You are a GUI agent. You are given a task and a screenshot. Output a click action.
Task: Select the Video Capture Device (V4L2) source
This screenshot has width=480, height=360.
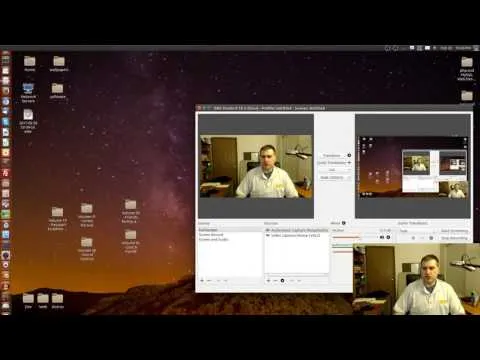(297, 235)
